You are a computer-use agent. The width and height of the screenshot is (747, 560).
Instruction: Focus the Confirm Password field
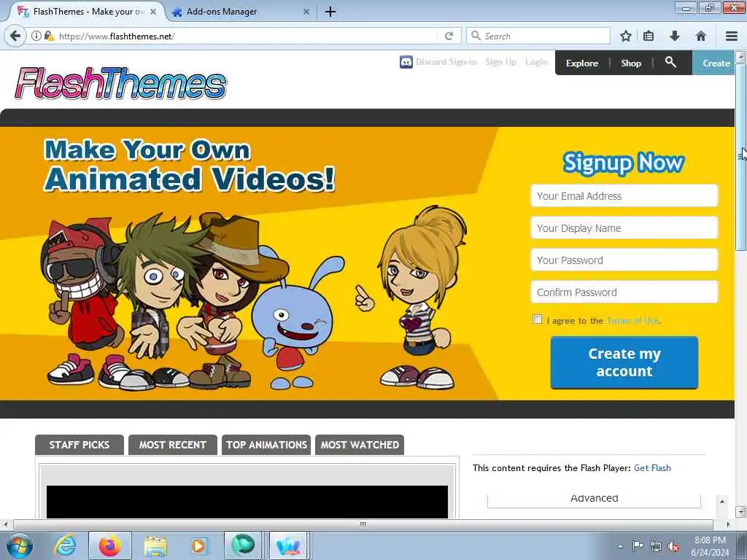point(624,292)
